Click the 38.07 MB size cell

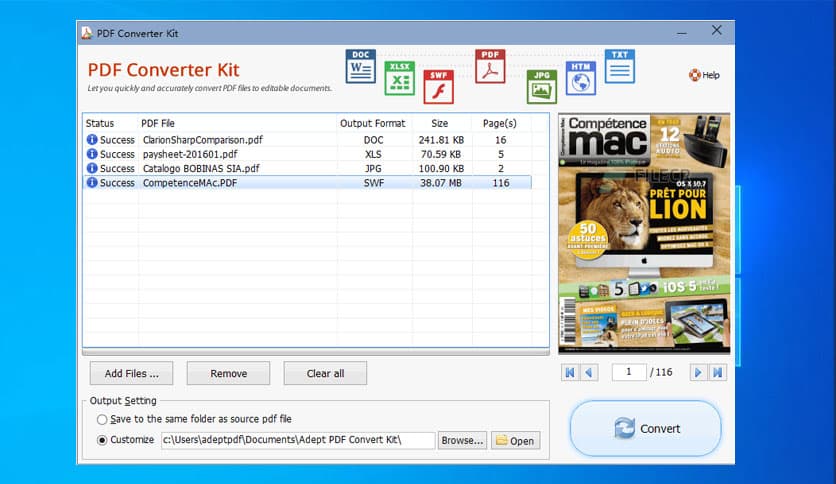pyautogui.click(x=441, y=183)
